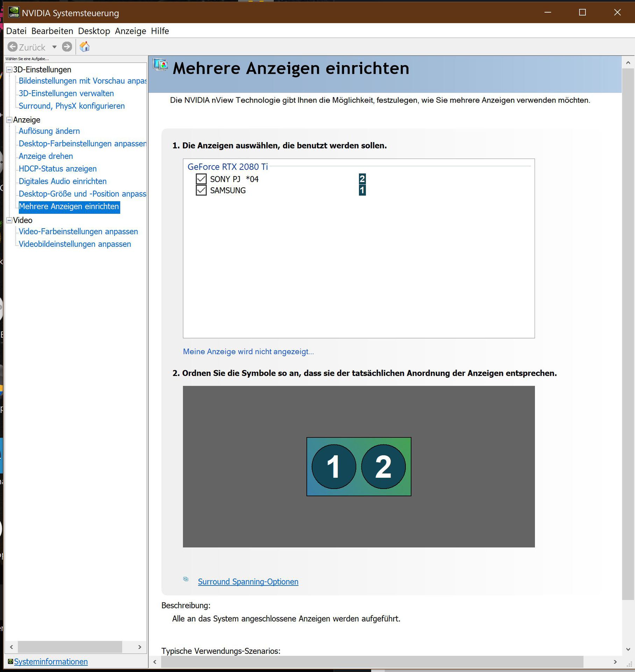Collapse the 3D-Einstellungen tree node
635x672 pixels.
(x=9, y=70)
